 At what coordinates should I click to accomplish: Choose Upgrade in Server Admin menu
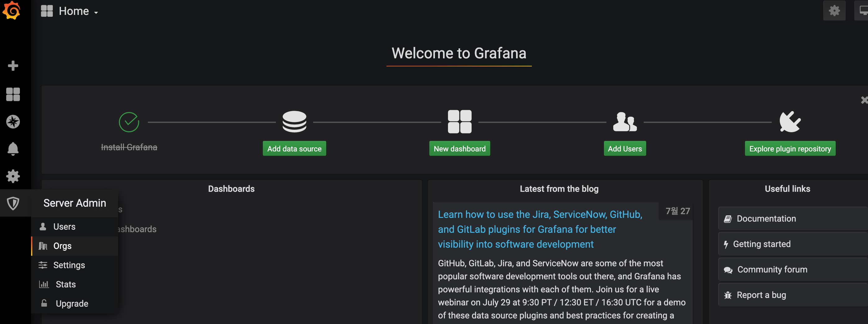pyautogui.click(x=75, y=304)
